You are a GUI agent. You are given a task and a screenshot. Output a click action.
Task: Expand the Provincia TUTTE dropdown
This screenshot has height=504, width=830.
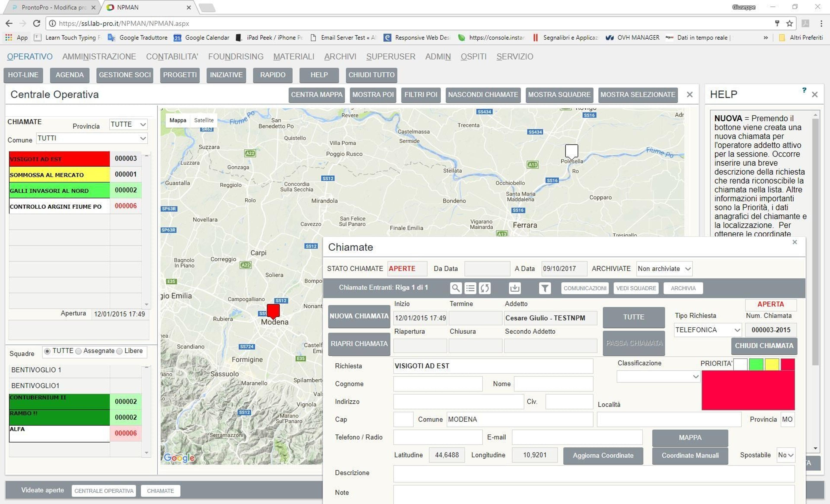(x=128, y=124)
